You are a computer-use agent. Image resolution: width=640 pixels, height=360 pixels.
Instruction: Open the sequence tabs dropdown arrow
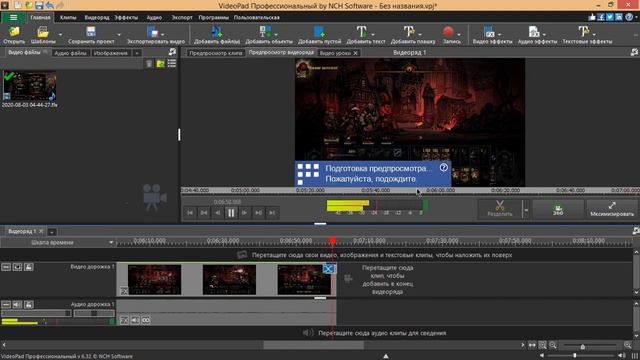tap(52, 232)
